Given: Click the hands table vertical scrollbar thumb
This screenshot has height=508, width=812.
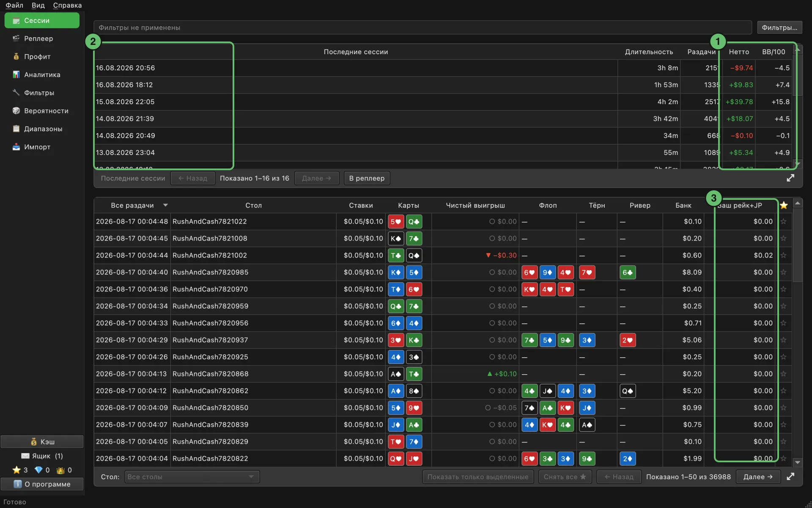Looking at the screenshot, I should pos(797,246).
